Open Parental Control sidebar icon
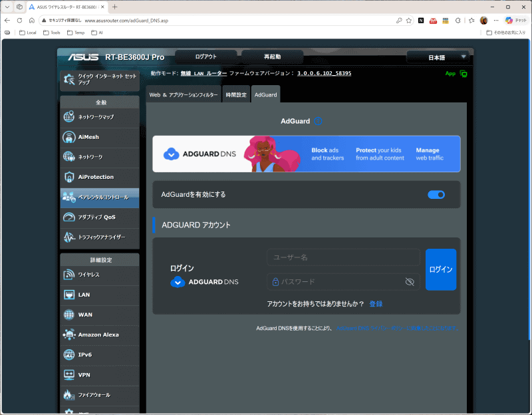Viewport: 532px width, 415px height. tap(69, 197)
